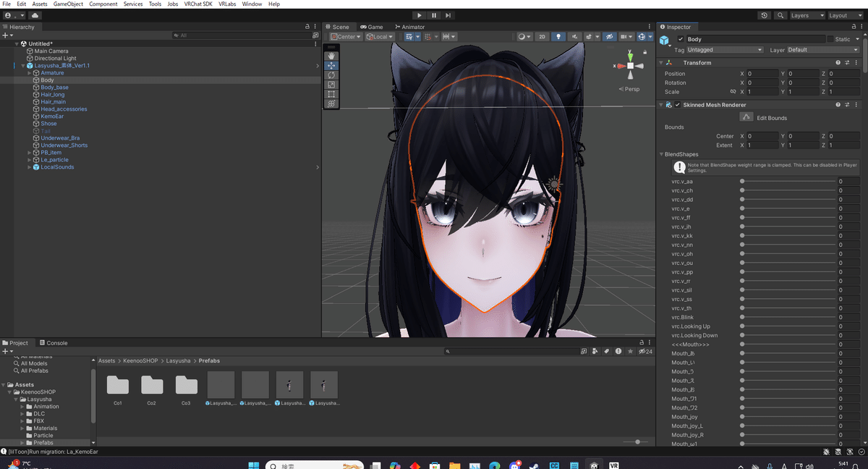Click the gizmo lock icon in scene
The width and height of the screenshot is (868, 469).
644,53
